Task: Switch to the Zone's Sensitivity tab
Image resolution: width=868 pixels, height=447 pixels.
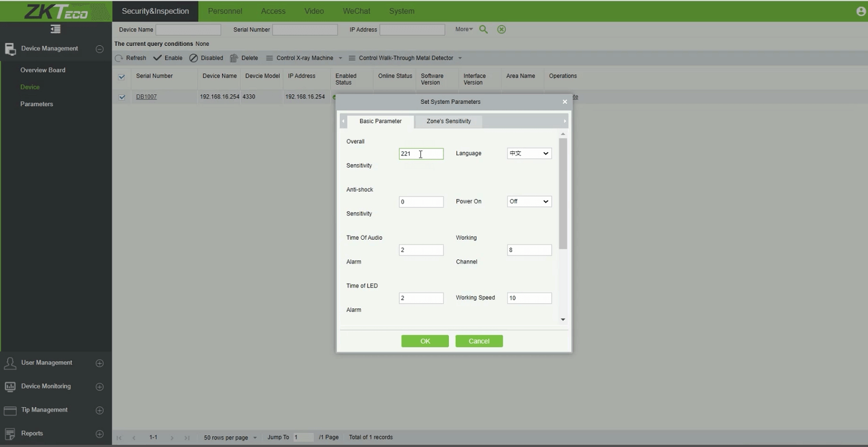Action: 448,121
